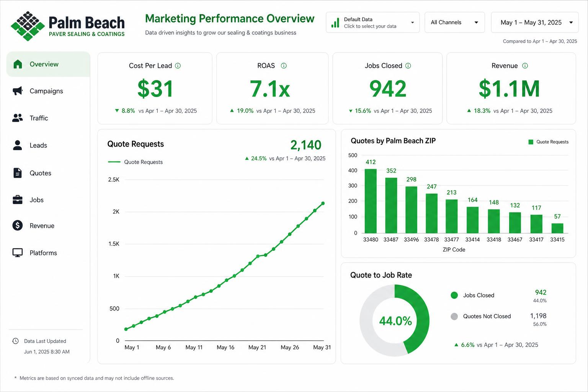Click info icon next to Cost Per Lead
The height and width of the screenshot is (392, 588).
point(178,66)
